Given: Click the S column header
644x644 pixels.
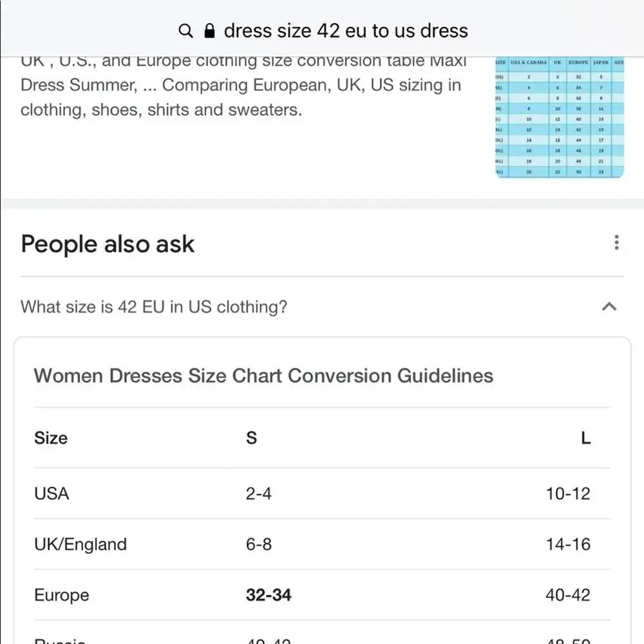Looking at the screenshot, I should click(251, 438).
